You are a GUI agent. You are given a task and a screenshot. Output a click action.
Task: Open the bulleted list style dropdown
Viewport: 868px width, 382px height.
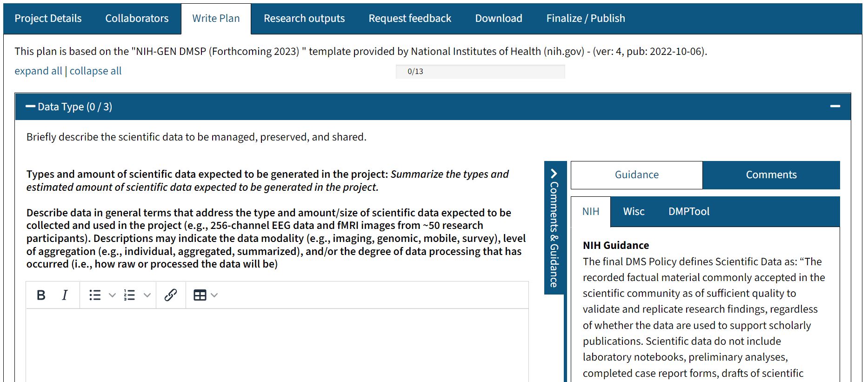(x=112, y=295)
